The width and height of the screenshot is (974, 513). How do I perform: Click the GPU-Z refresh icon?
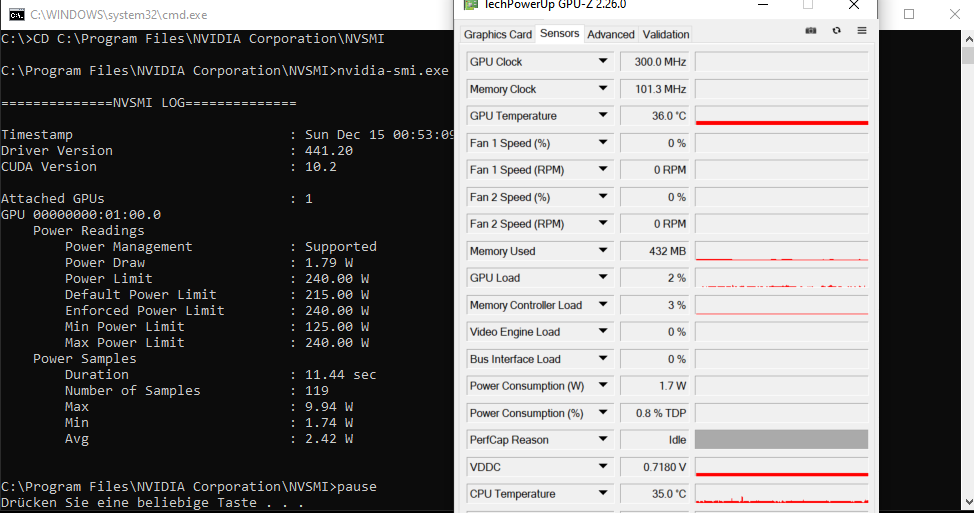click(837, 30)
